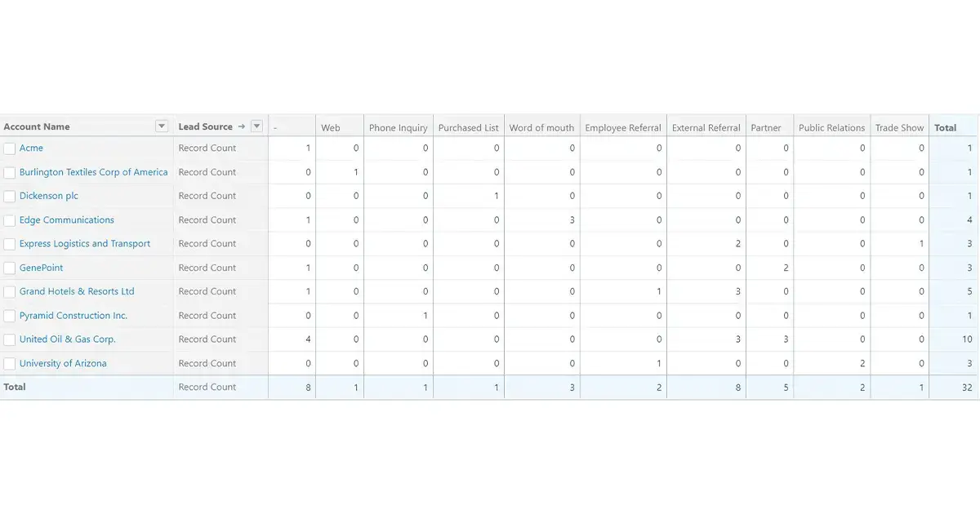
Task: Click the Total column header
Action: 945,126
